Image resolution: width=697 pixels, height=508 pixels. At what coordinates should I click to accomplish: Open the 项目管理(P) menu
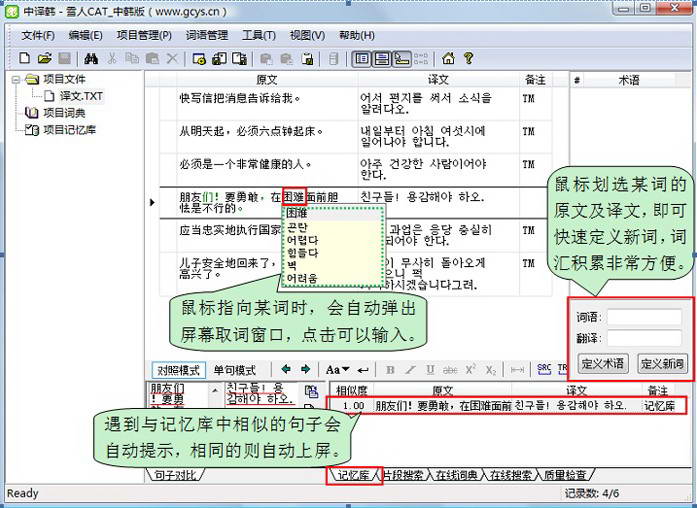144,35
